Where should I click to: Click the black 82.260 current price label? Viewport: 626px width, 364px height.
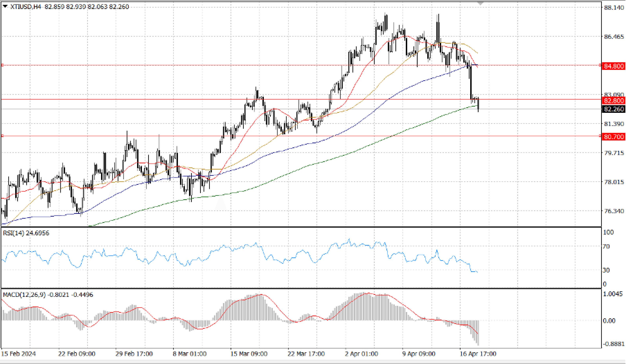[x=614, y=109]
